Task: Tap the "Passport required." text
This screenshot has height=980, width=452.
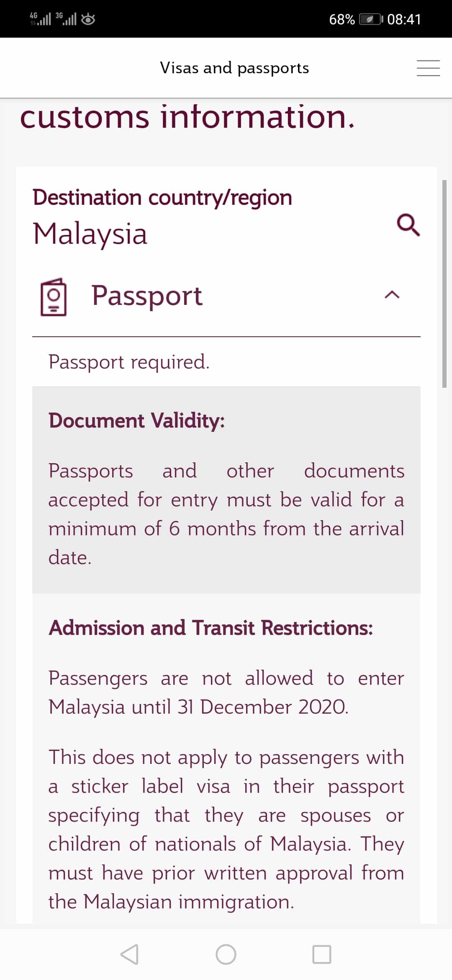Action: tap(129, 362)
